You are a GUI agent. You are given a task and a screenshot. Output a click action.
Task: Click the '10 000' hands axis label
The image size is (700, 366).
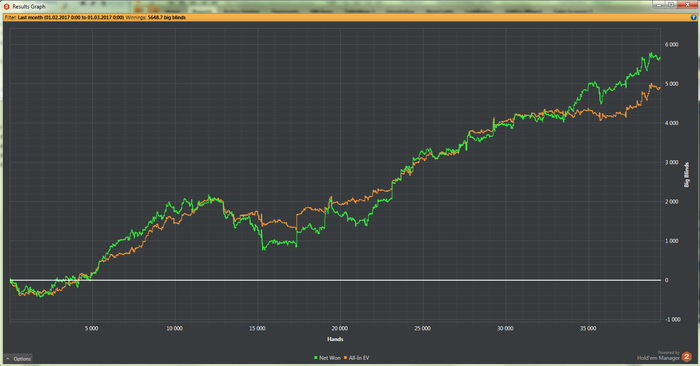click(175, 329)
